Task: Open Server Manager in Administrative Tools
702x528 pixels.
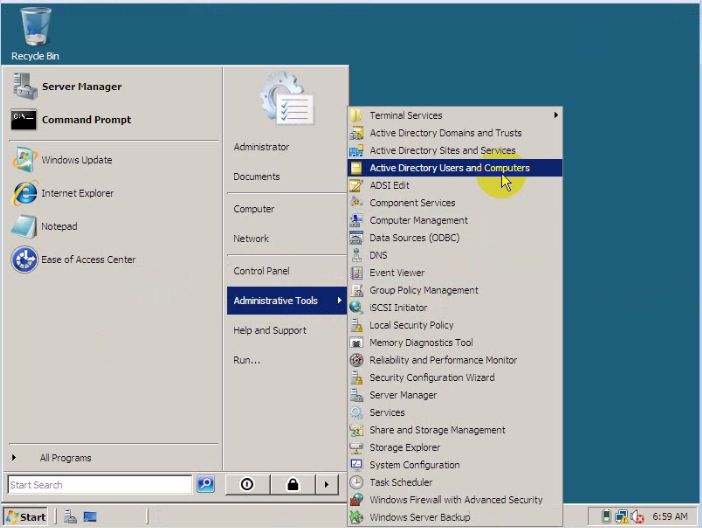Action: pyautogui.click(x=455, y=395)
